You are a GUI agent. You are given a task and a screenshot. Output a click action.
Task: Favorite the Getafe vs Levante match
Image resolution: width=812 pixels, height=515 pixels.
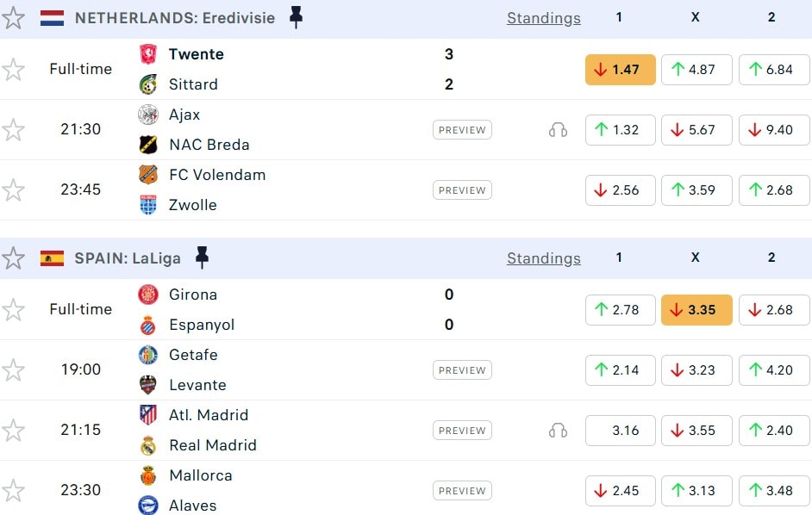click(13, 370)
